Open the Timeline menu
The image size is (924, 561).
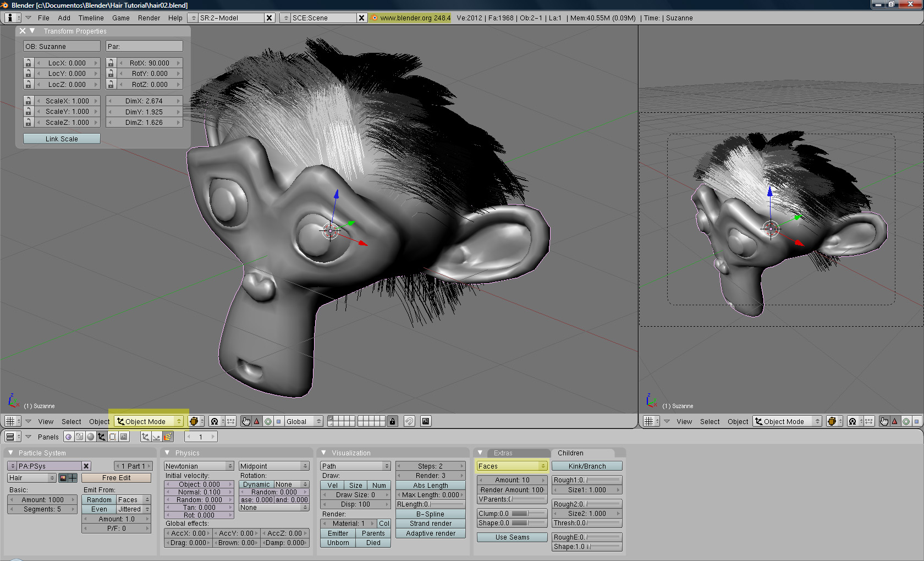point(91,18)
